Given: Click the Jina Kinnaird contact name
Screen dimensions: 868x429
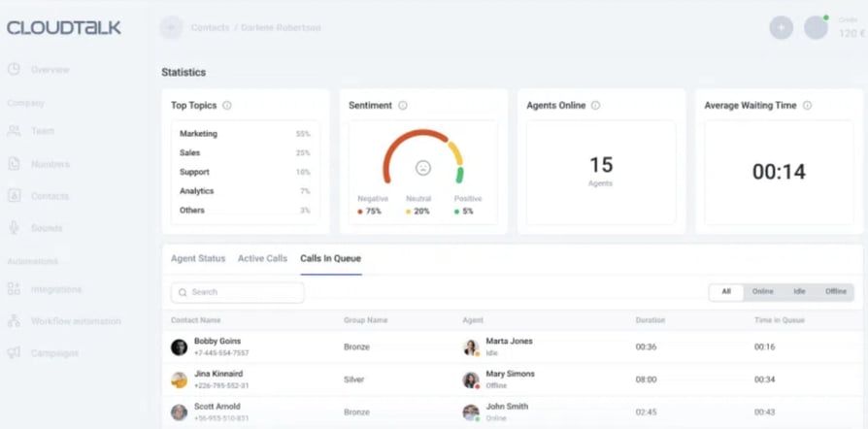Looking at the screenshot, I should (218, 374).
